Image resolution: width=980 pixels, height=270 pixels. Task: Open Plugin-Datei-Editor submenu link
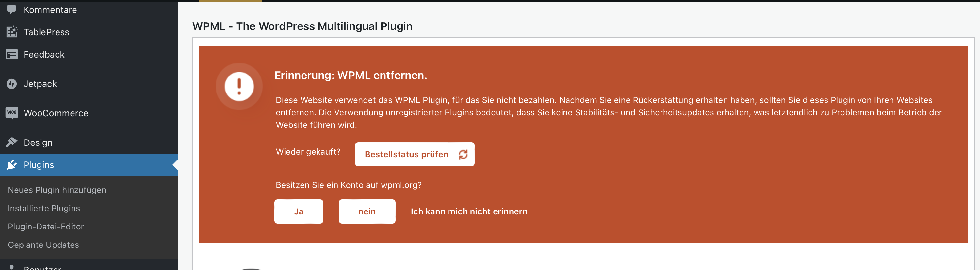pos(46,226)
